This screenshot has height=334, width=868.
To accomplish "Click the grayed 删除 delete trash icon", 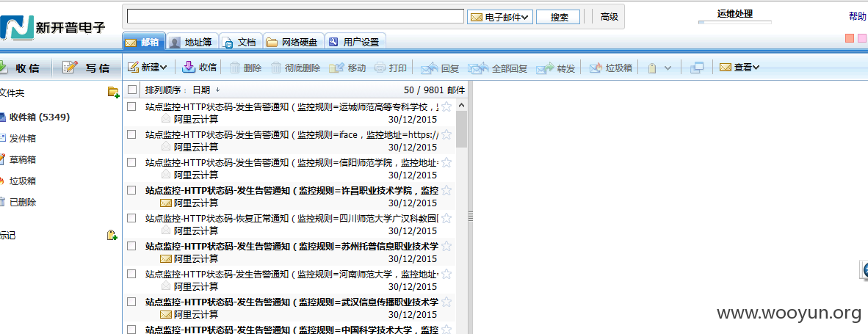I will [235, 68].
